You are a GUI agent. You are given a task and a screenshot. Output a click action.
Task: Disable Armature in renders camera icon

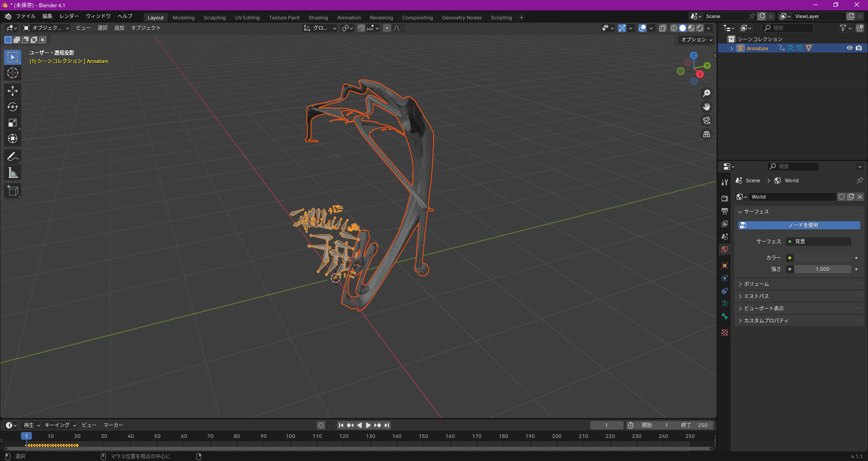click(x=859, y=48)
